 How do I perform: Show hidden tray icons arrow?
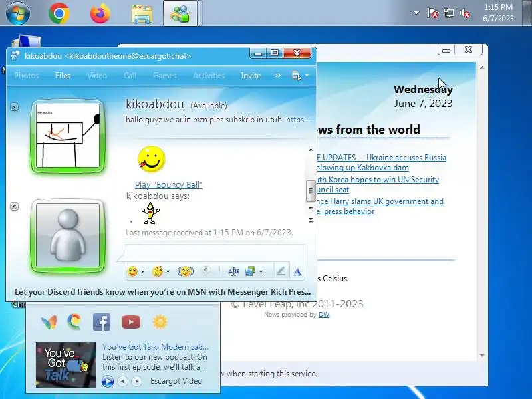click(416, 13)
